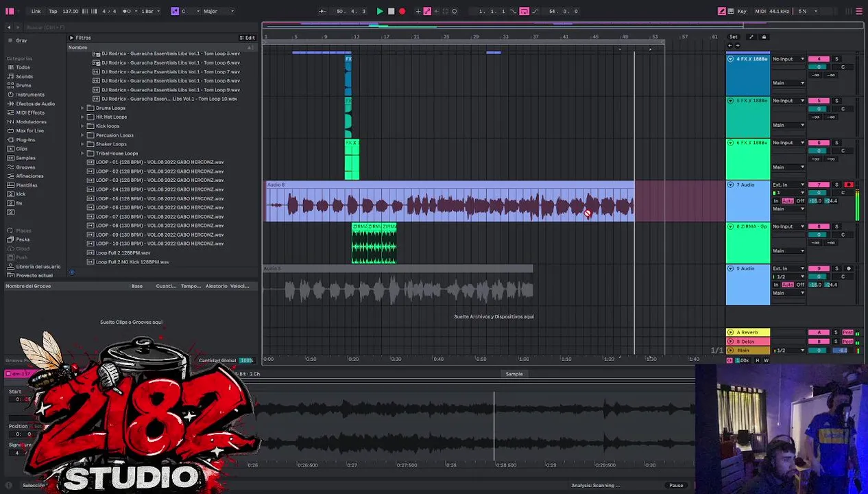The height and width of the screenshot is (494, 868).
Task: Open the Main output dropdown on track 4
Action: click(788, 83)
